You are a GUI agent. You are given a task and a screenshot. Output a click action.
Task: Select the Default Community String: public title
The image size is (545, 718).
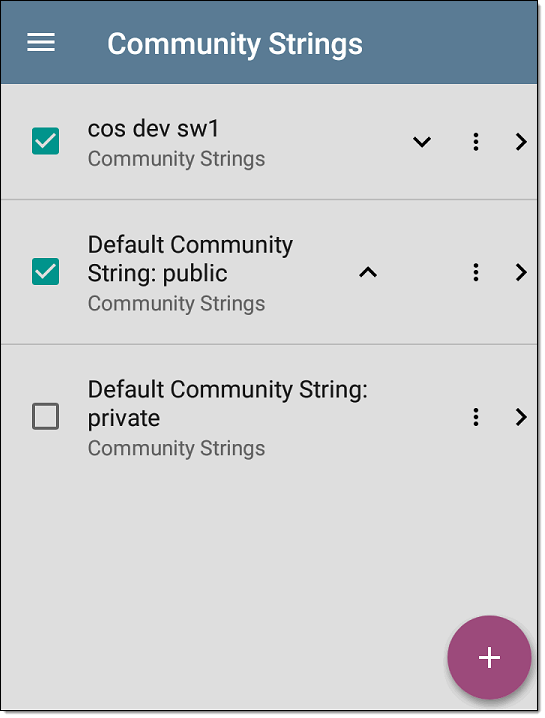pos(190,259)
